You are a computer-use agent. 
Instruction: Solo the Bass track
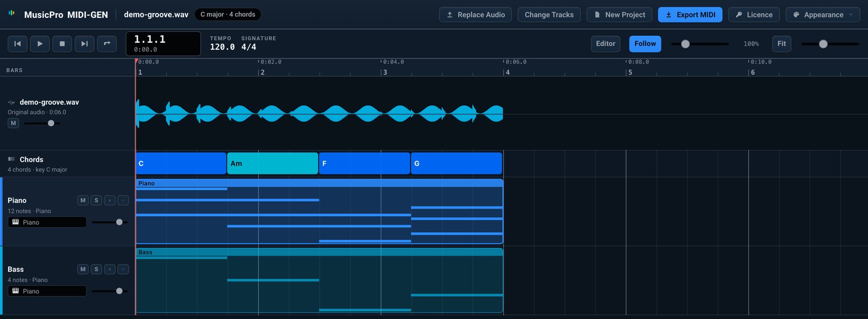point(97,269)
